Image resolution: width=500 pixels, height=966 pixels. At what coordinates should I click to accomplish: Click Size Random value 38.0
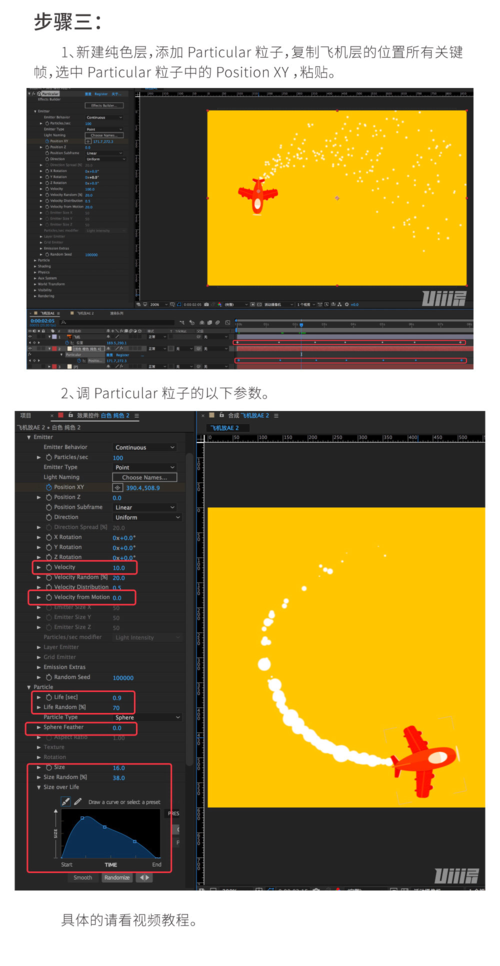point(119,778)
